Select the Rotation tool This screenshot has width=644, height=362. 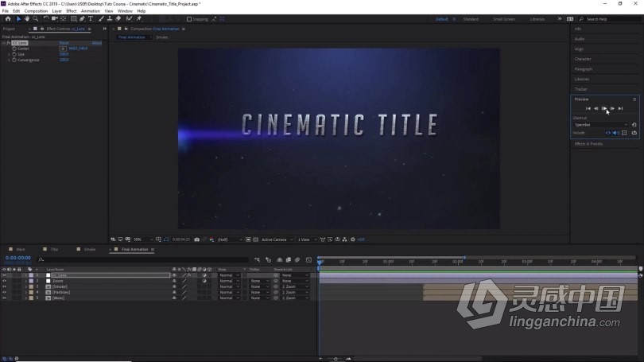pos(46,19)
